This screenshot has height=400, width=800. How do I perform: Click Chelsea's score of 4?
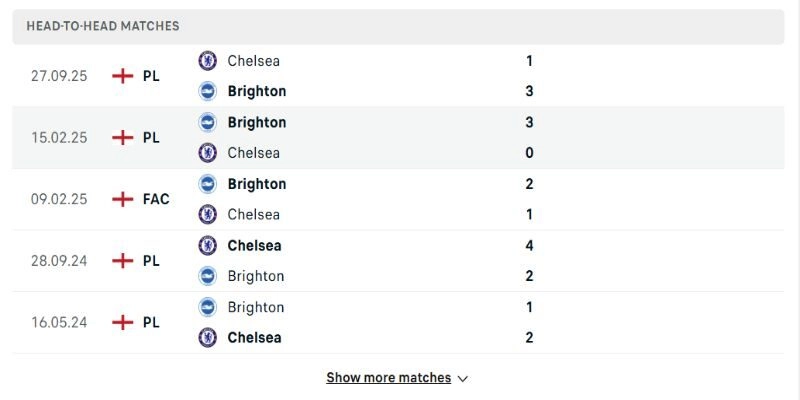point(529,245)
